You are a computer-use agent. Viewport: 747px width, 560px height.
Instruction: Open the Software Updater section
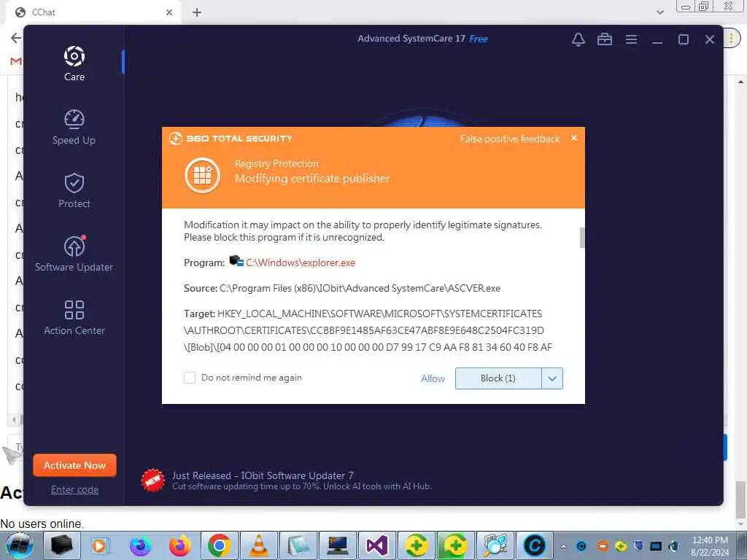pyautogui.click(x=74, y=254)
